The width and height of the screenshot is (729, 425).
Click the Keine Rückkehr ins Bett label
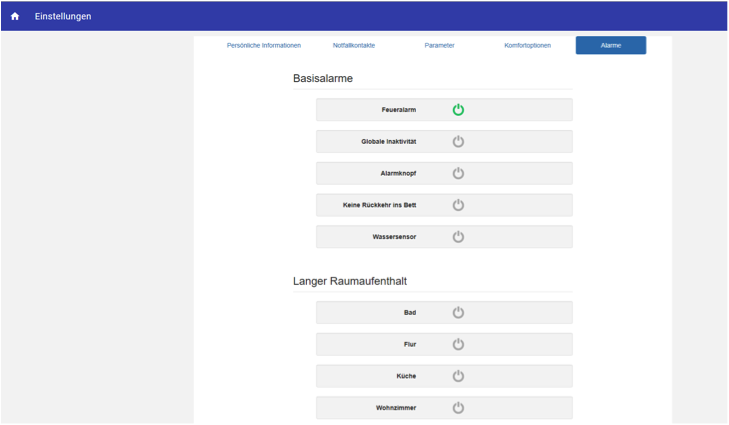379,205
